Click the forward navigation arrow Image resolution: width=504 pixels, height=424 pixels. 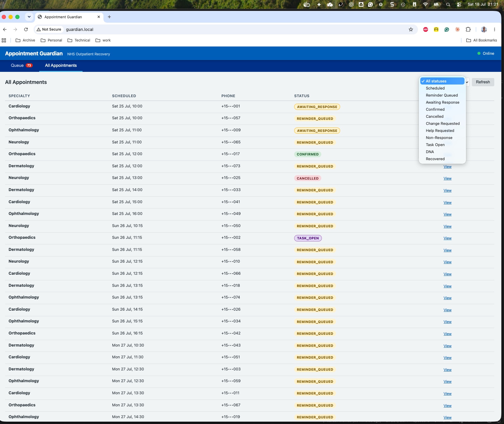[x=15, y=29]
